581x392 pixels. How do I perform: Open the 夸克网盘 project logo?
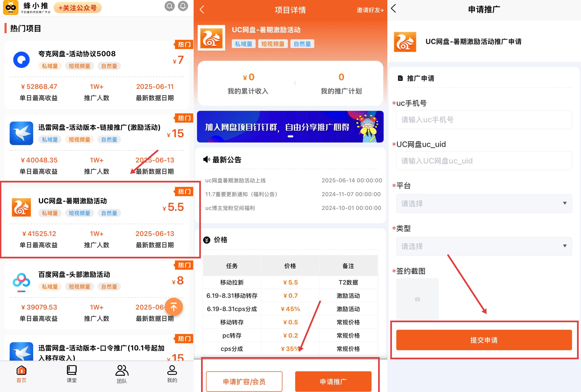(x=21, y=60)
